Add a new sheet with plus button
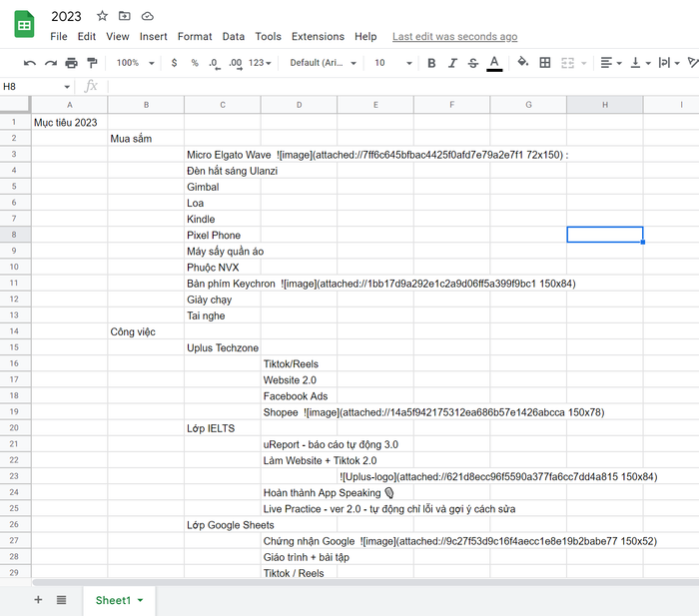The height and width of the screenshot is (616, 699). click(38, 600)
